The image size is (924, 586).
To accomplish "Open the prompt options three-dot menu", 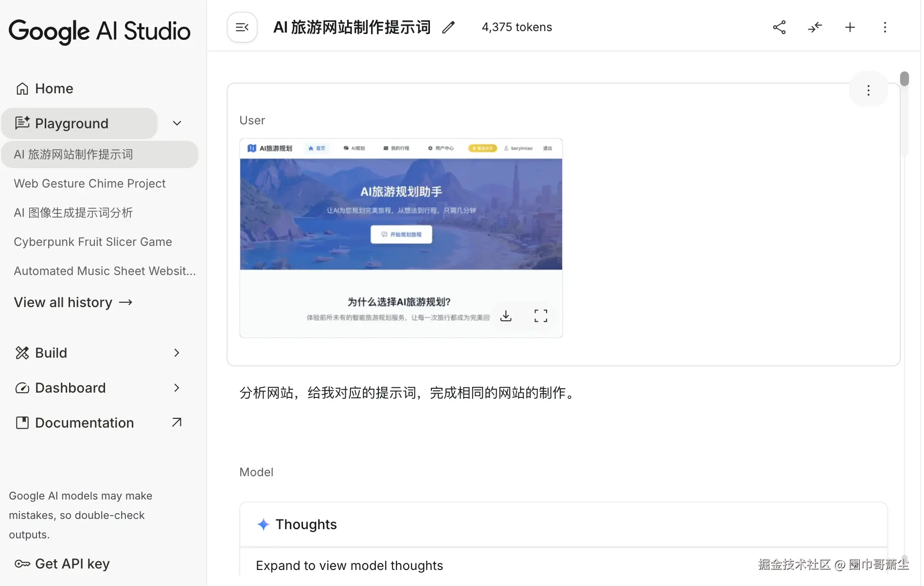I will (885, 27).
